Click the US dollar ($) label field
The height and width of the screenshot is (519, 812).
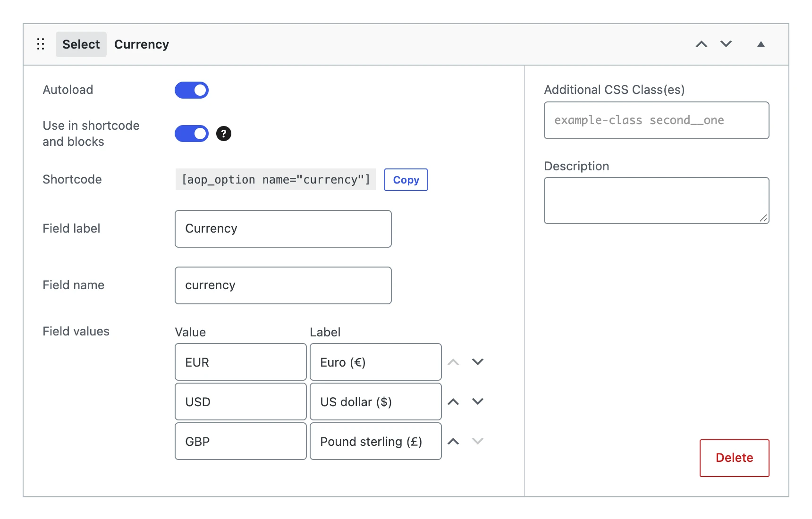[376, 402]
